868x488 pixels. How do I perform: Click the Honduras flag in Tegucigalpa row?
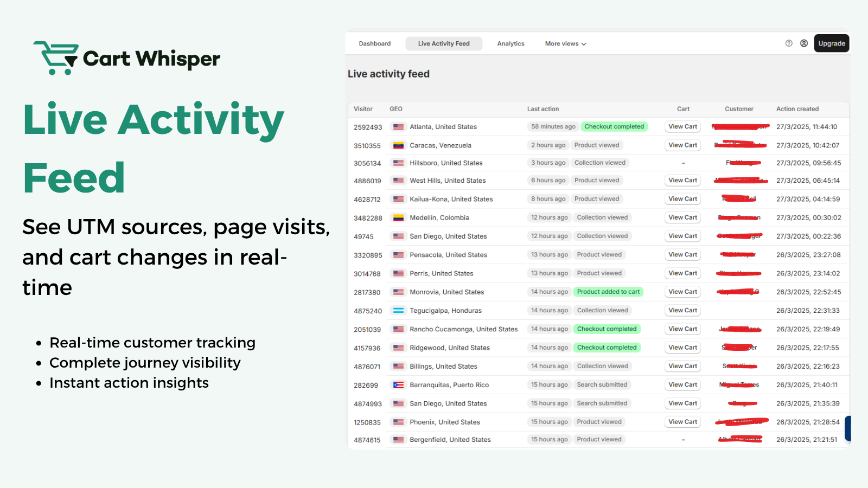coord(399,311)
